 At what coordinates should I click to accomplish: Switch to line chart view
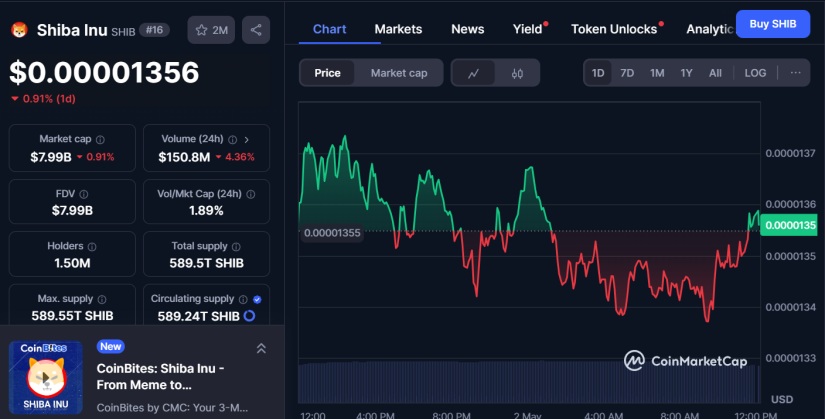coord(474,73)
